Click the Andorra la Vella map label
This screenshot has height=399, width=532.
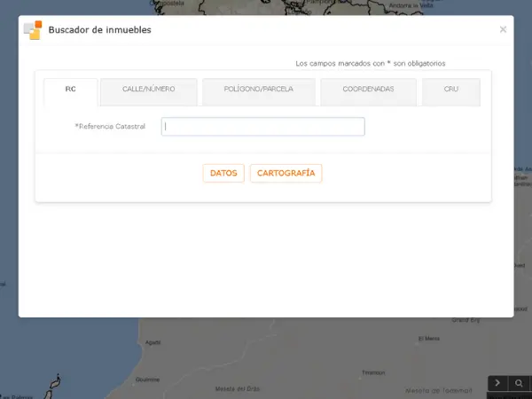[x=410, y=5]
